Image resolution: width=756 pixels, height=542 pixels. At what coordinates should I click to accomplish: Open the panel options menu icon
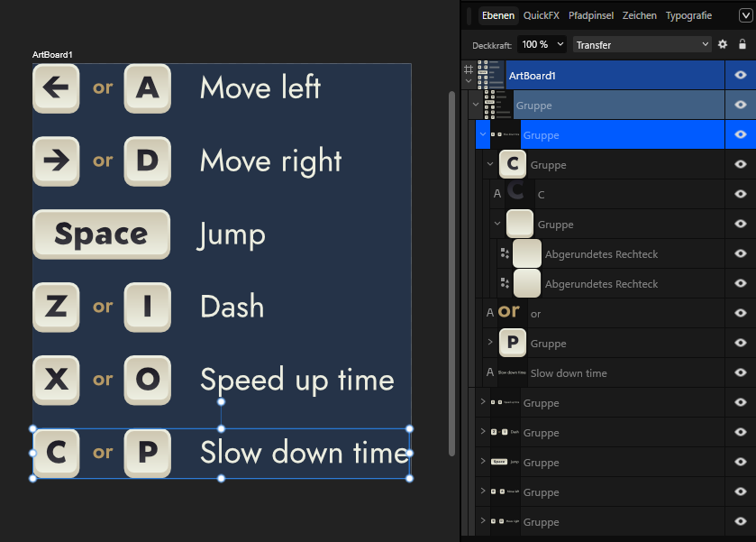pyautogui.click(x=745, y=15)
